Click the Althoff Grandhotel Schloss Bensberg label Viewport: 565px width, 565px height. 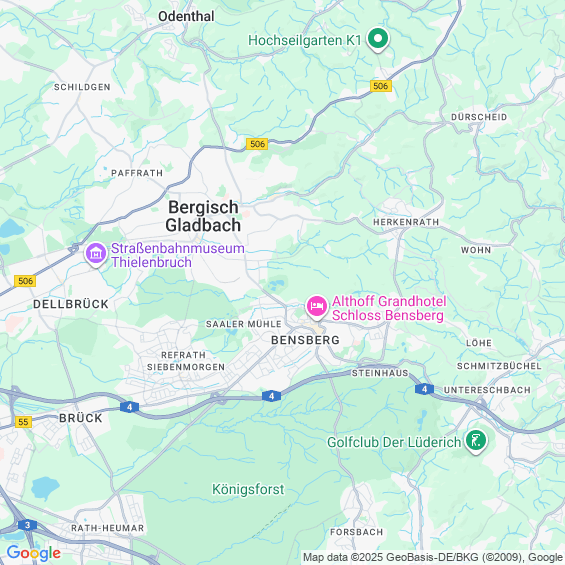pyautogui.click(x=389, y=308)
